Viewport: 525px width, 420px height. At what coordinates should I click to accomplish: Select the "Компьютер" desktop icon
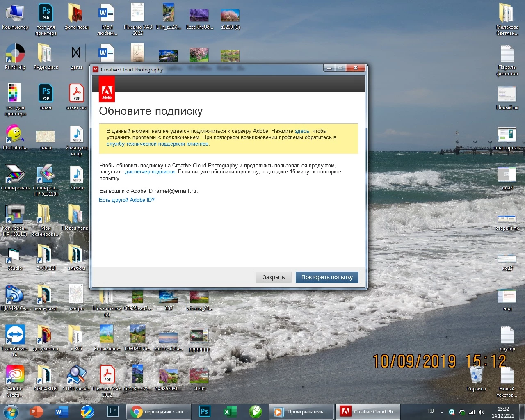coord(15,17)
